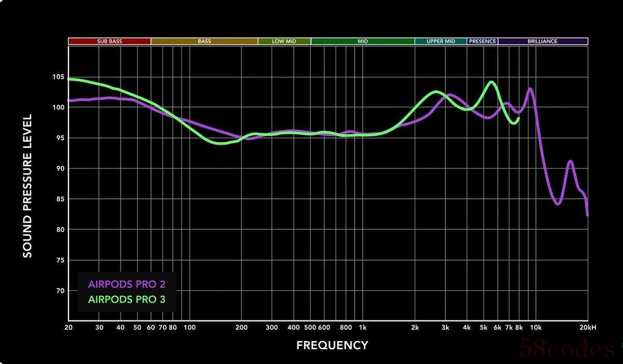Click the 70 tick on vertical axis

[x=60, y=291]
